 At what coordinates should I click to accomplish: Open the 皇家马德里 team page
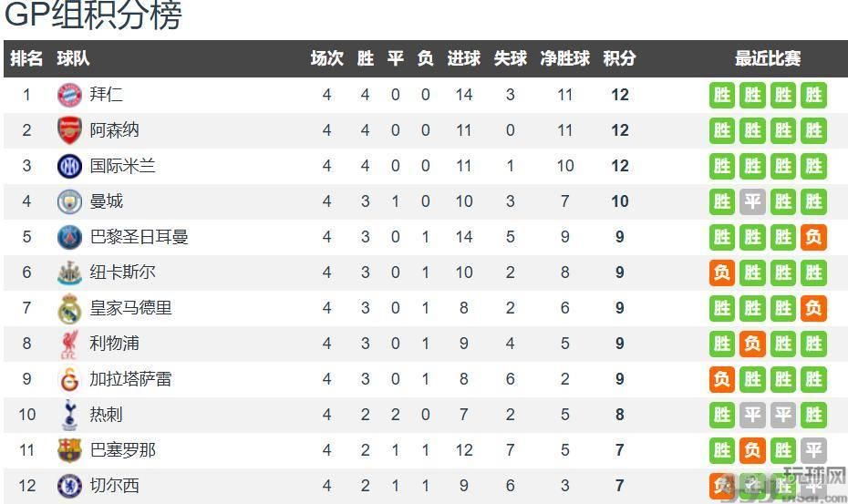point(130,308)
